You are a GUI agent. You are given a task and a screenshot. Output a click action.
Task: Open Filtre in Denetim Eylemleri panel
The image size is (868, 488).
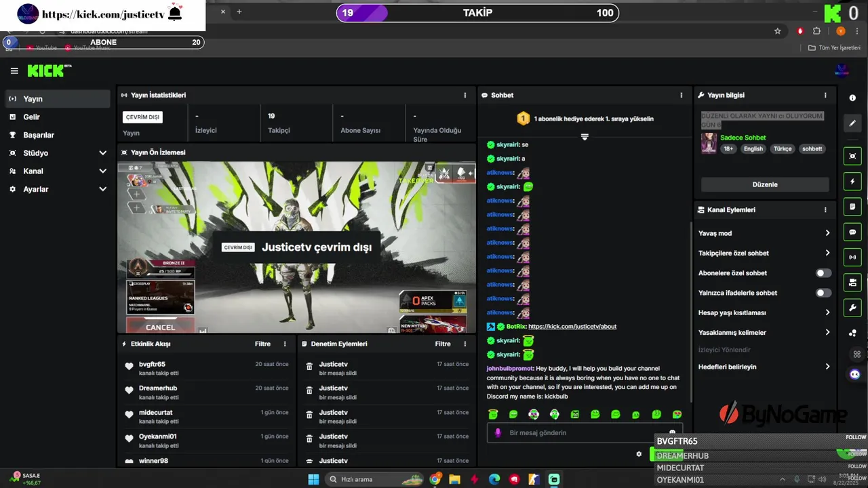(443, 344)
